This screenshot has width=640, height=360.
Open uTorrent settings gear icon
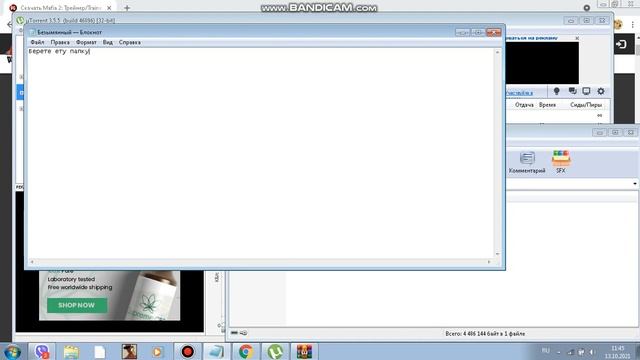click(601, 91)
